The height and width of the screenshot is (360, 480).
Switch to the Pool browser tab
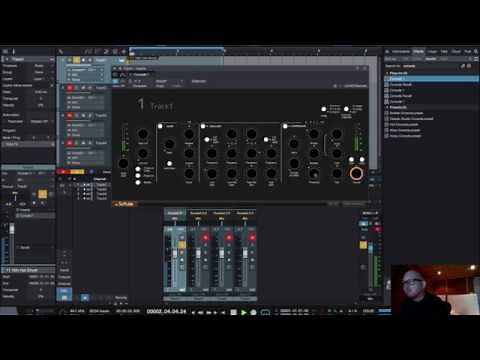[x=468, y=51]
